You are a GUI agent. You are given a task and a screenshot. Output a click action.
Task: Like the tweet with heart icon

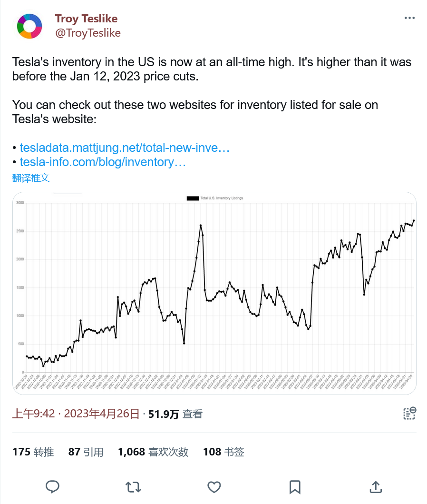(x=214, y=486)
